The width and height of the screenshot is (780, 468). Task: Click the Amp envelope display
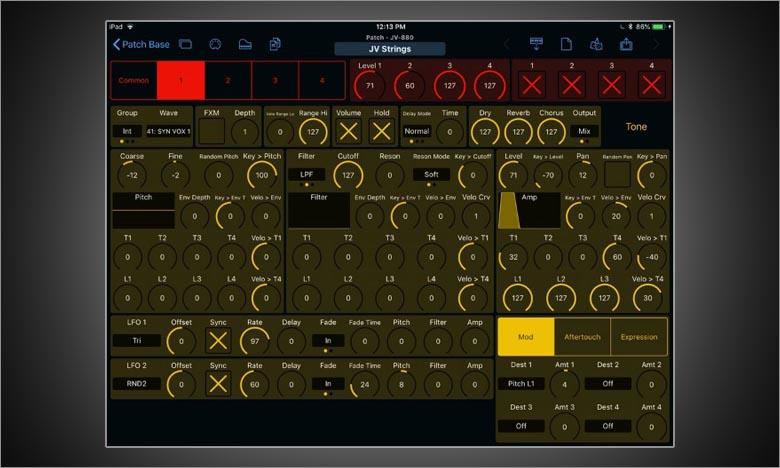point(529,210)
